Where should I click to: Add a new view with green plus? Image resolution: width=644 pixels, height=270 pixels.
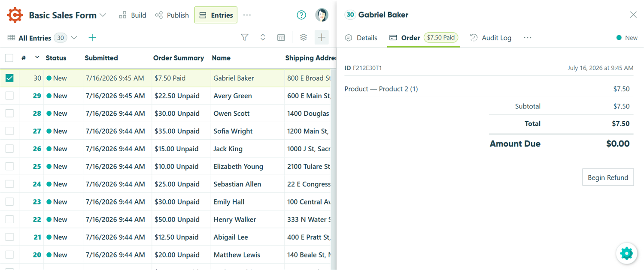pyautogui.click(x=92, y=38)
